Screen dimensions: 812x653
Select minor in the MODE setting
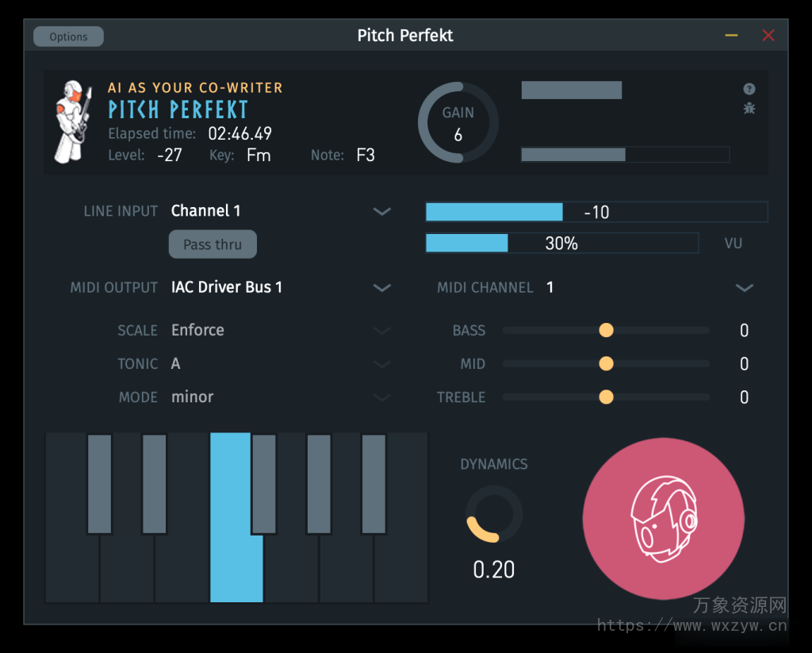point(382,397)
